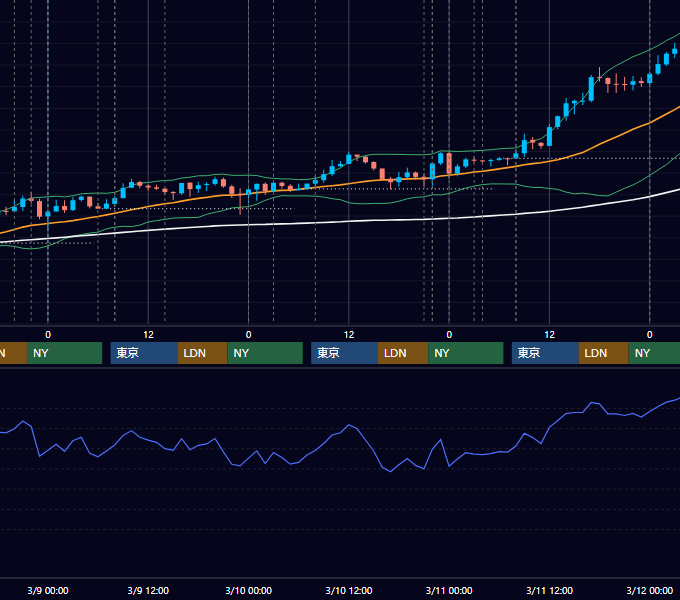
Task: Click the 3/10 00:00 date label
Action: [x=248, y=590]
